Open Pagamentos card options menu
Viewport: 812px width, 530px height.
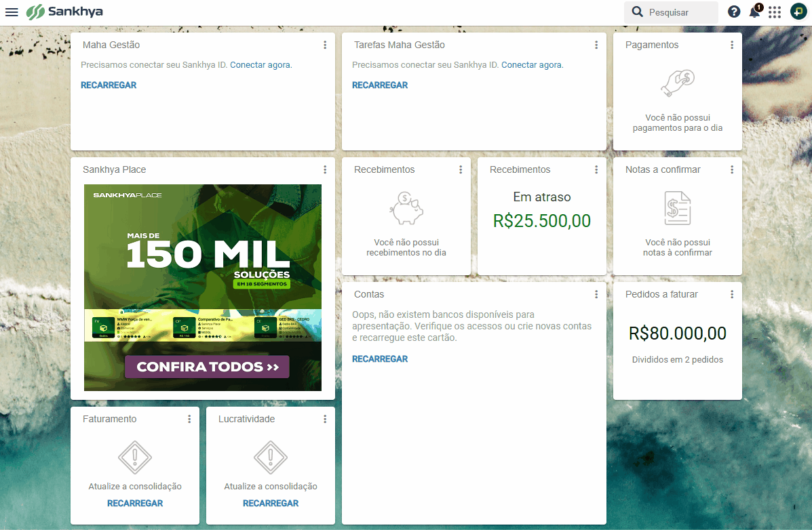click(732, 45)
